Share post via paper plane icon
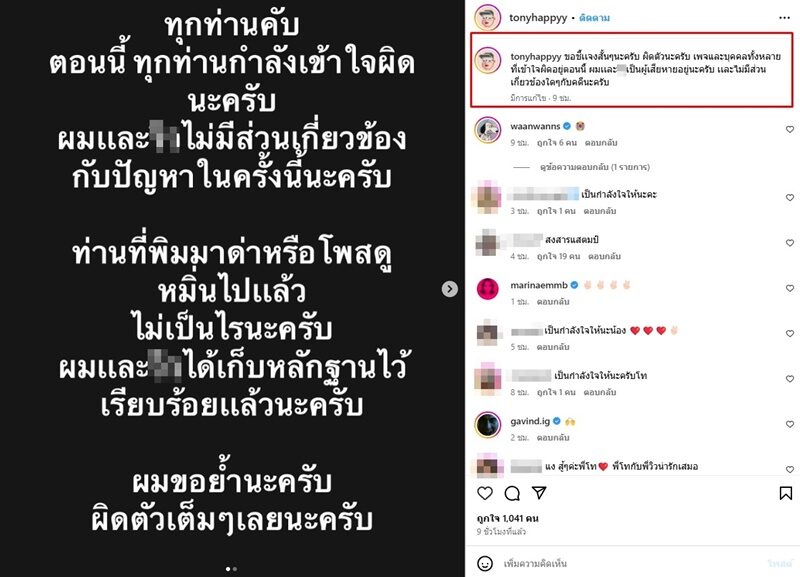 (x=539, y=492)
